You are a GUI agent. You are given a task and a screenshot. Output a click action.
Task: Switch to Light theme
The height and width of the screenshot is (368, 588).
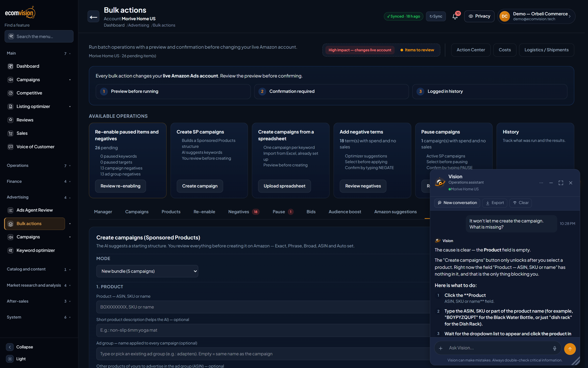pyautogui.click(x=16, y=359)
